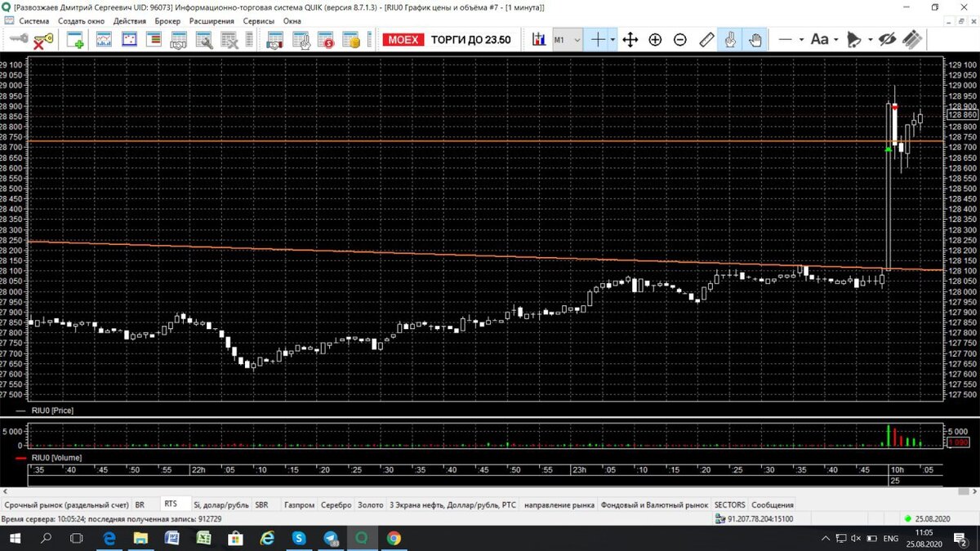This screenshot has width=980, height=551.
Task: Open the Действия menu
Action: tap(131, 21)
